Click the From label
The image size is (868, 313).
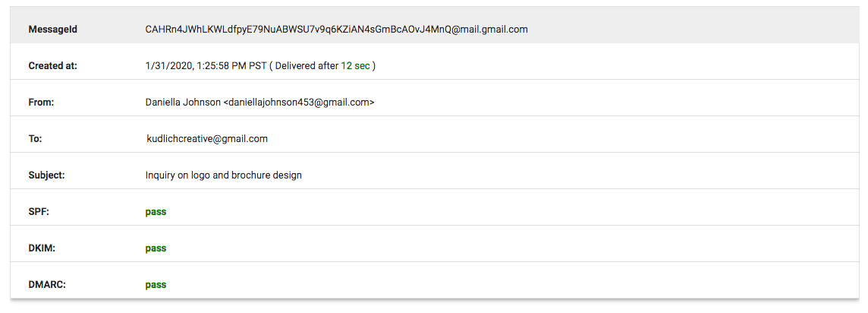point(41,103)
